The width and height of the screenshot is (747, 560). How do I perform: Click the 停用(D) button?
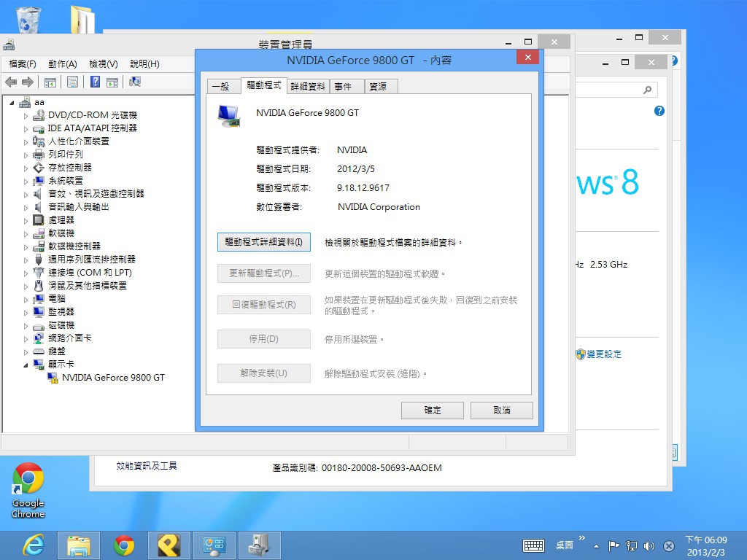pos(264,339)
